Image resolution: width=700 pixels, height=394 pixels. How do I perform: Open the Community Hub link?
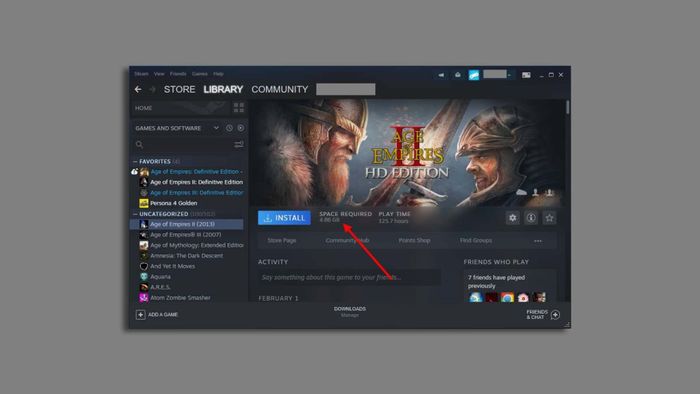[x=347, y=241]
